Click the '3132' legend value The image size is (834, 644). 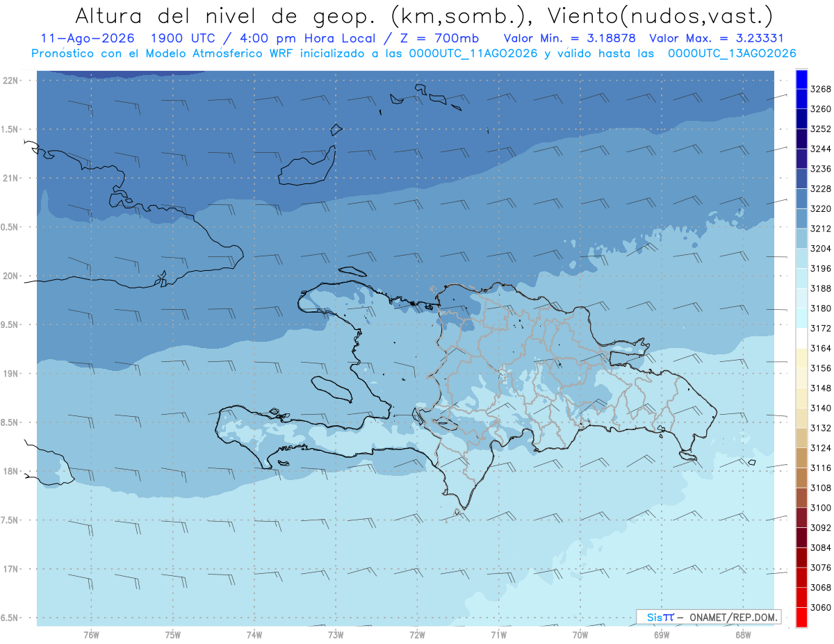[x=821, y=428]
